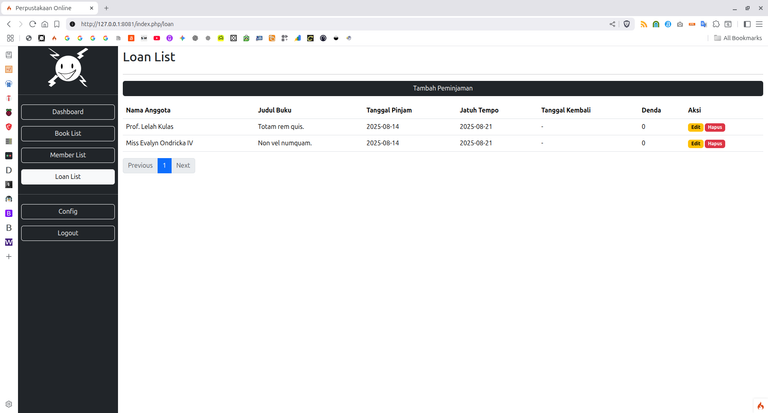Open Book List in the sidebar
768x413 pixels.
pyautogui.click(x=68, y=133)
